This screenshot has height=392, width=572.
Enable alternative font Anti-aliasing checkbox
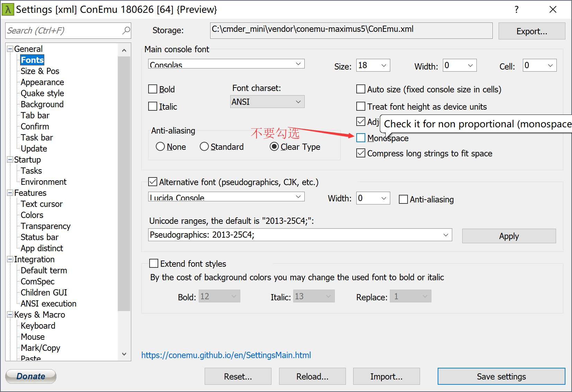[403, 199]
